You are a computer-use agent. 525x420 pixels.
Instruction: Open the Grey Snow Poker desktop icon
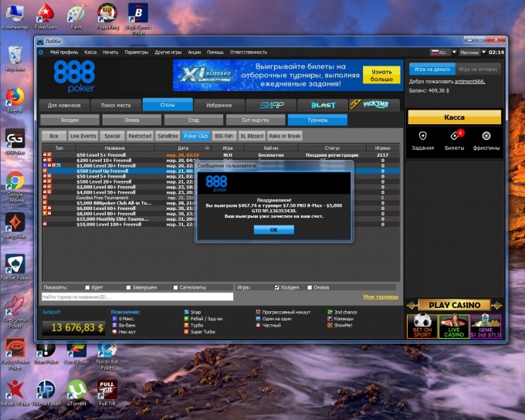pyautogui.click(x=15, y=311)
